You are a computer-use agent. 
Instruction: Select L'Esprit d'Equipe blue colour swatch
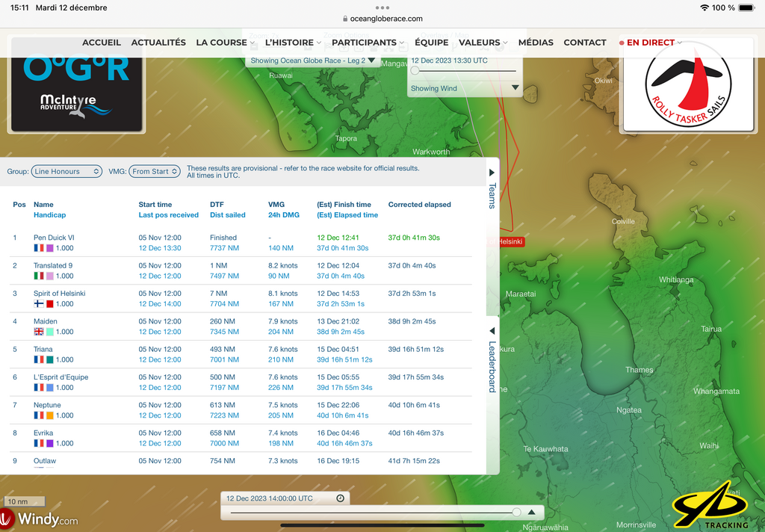tap(50, 387)
